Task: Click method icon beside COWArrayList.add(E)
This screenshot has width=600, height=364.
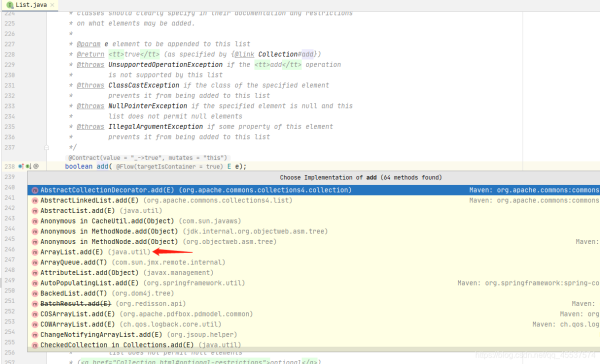Action: click(35, 325)
